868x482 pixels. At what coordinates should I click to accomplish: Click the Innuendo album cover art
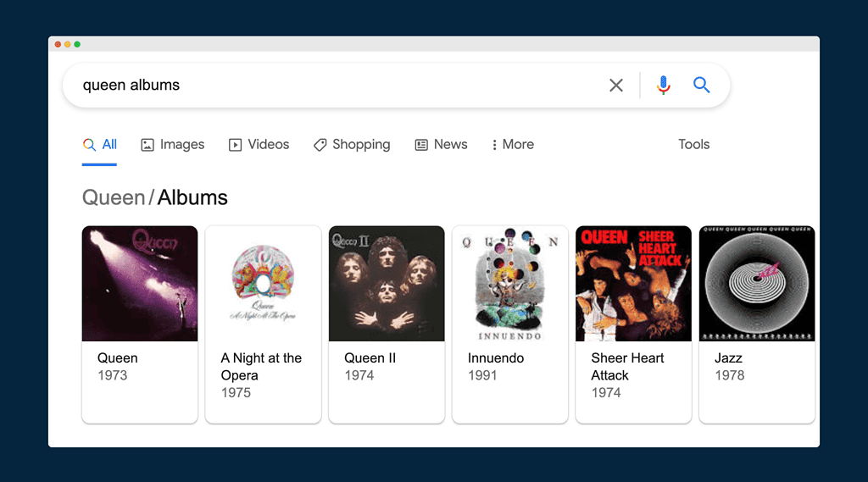(509, 284)
